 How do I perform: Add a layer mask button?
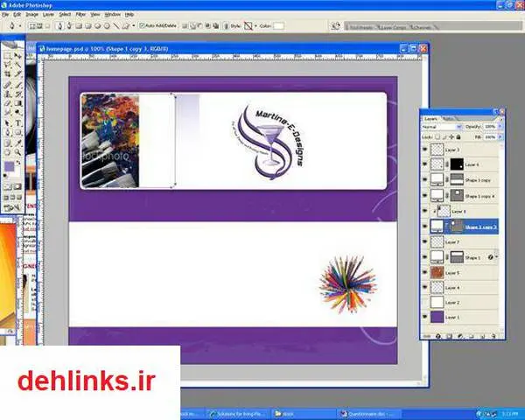click(449, 336)
